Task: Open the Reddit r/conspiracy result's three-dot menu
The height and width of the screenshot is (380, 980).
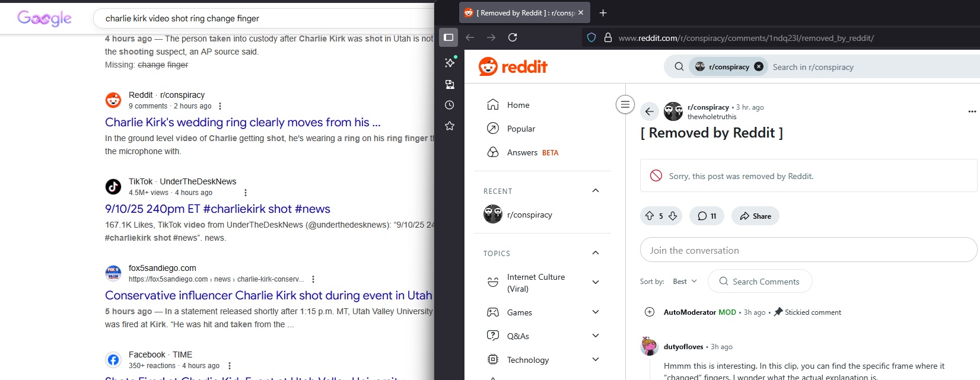Action: 220,106
